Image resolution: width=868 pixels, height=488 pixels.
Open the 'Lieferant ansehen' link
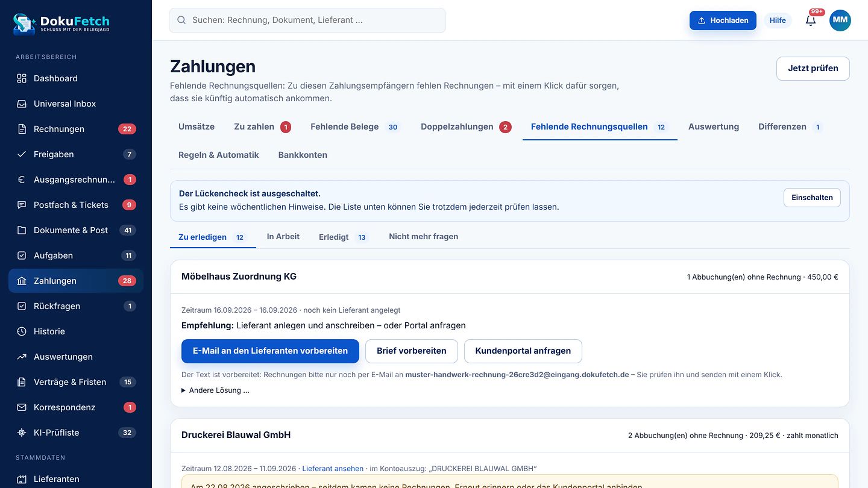tap(333, 469)
